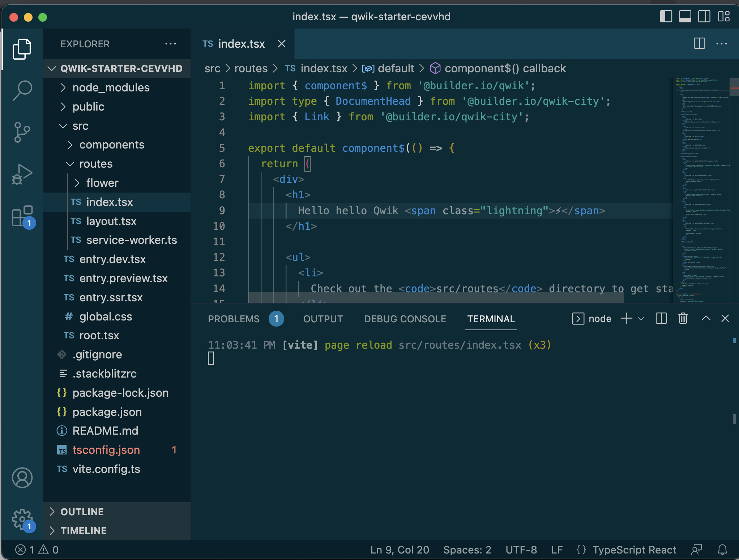Switch to the PROBLEMS tab
The height and width of the screenshot is (560, 739).
[234, 319]
